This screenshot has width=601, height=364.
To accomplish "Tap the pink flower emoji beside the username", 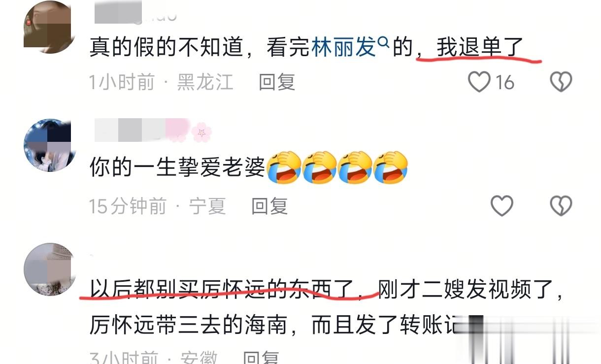I will [x=201, y=132].
